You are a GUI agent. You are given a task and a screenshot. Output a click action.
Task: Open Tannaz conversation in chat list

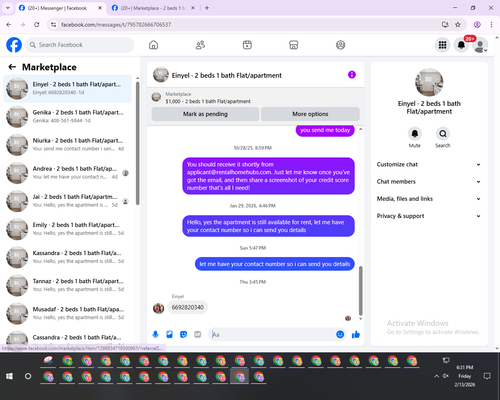click(x=67, y=285)
